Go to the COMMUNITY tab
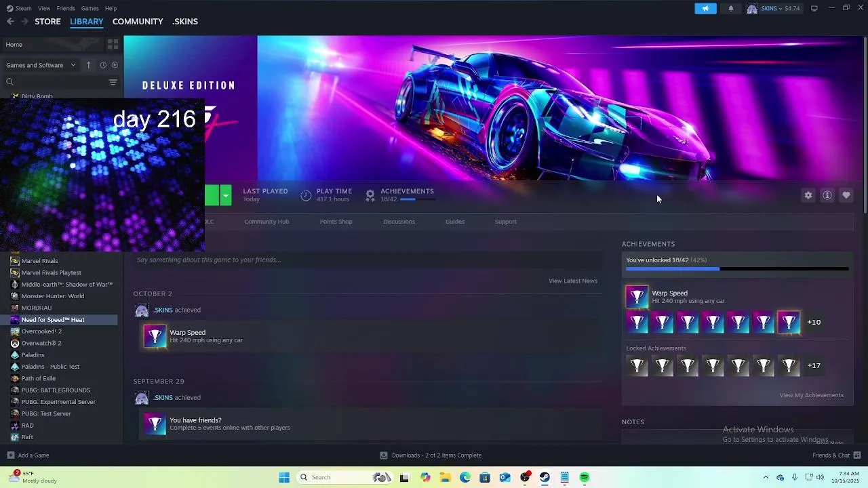The width and height of the screenshot is (868, 488). click(138, 22)
